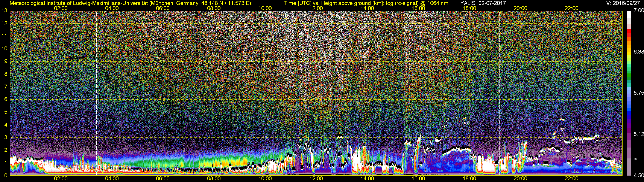Select the 16:00 label on the bottom time axis

point(418,179)
